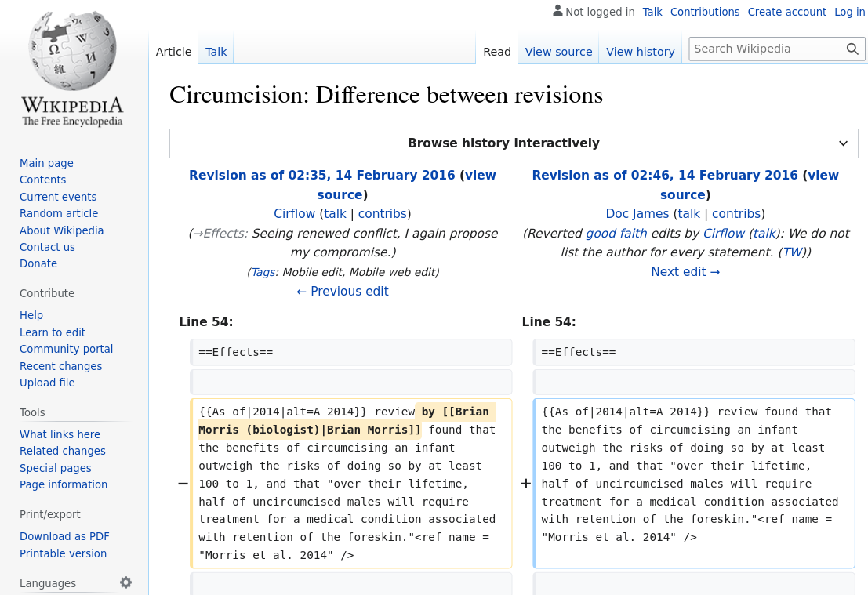
Task: Go to the Previous edit link
Action: [343, 292]
